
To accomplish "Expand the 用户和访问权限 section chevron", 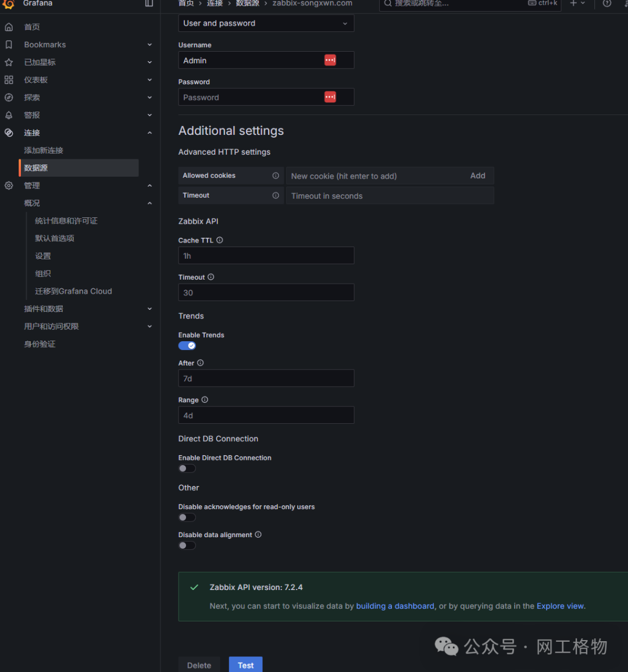I will click(x=149, y=327).
